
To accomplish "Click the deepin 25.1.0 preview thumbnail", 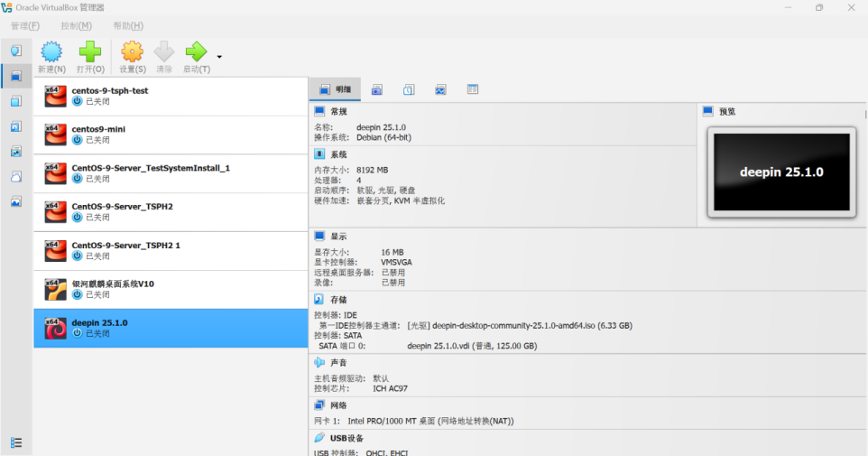I will pyautogui.click(x=781, y=172).
